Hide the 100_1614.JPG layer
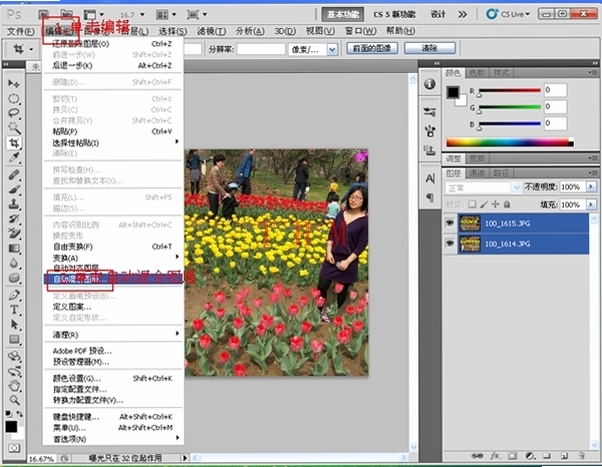The height and width of the screenshot is (467, 602). (450, 243)
